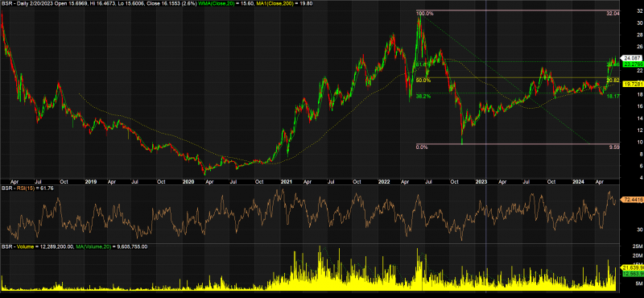
Task: Click the 50.0% Fibonacci level label
Action: [423, 81]
